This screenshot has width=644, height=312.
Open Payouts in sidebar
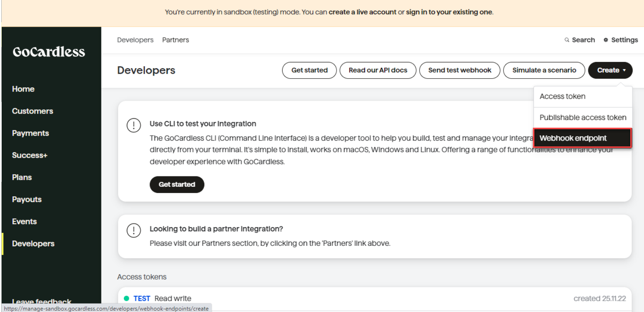(27, 199)
